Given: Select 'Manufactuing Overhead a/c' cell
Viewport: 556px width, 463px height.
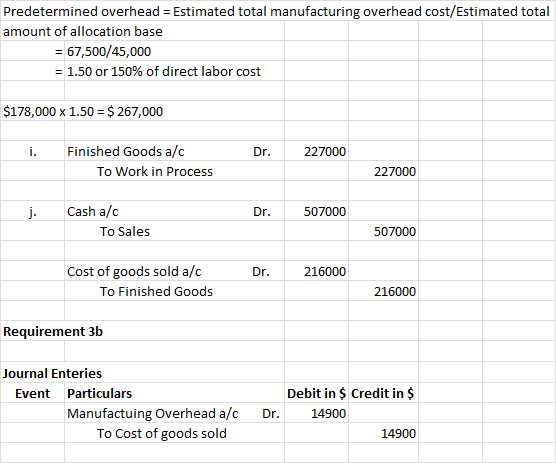Looking at the screenshot, I should (x=153, y=413).
